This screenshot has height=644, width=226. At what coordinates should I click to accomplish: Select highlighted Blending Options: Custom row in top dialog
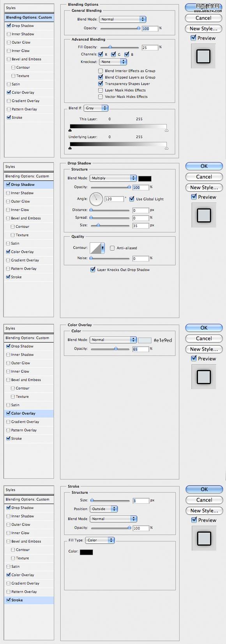[x=29, y=17]
